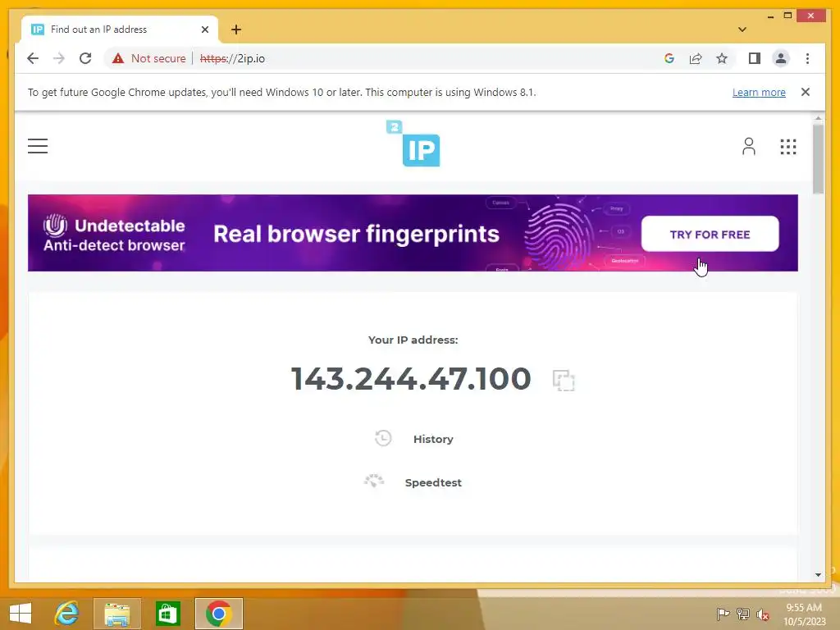Open the Speedtest link
Screen dimensions: 840x630
click(x=433, y=482)
